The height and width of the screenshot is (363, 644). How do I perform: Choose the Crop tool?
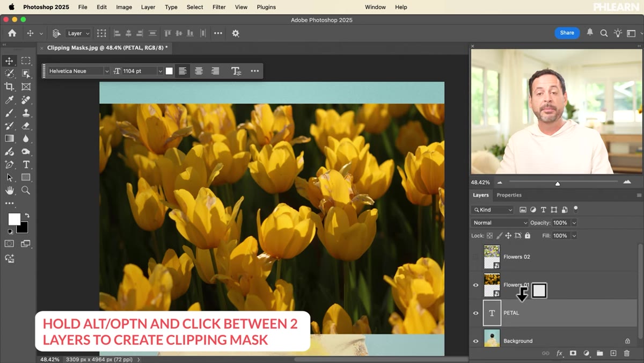point(9,86)
